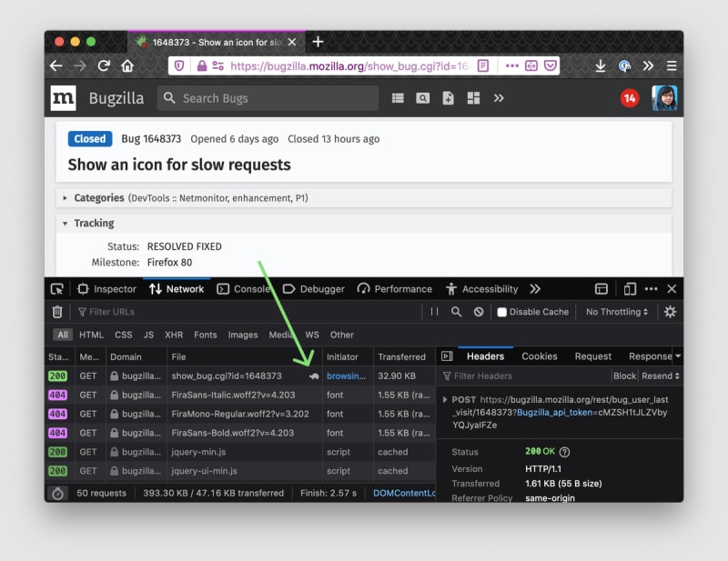The width and height of the screenshot is (728, 561).
Task: Switch to the Inspector panel
Action: pyautogui.click(x=107, y=289)
